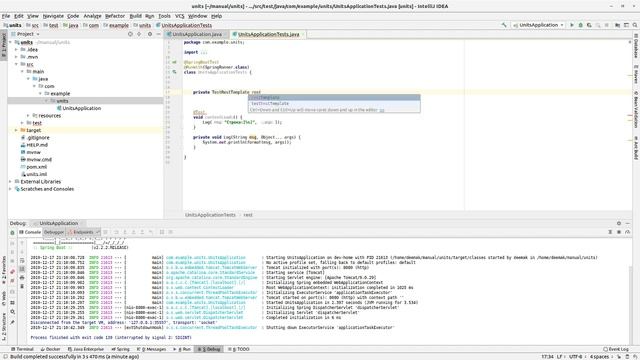The width and height of the screenshot is (640, 360).
Task: Open the UnitsApplication run configuration dropdown
Action: click(538, 25)
